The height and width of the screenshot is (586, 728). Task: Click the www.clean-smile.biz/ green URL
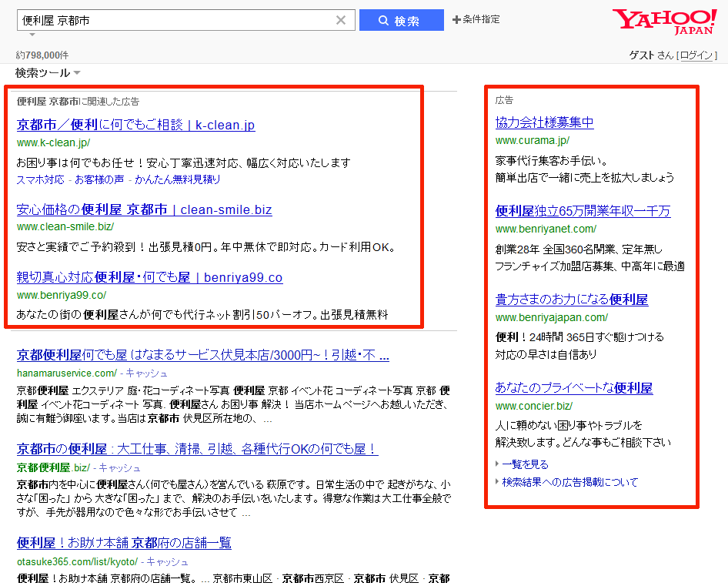[65, 227]
